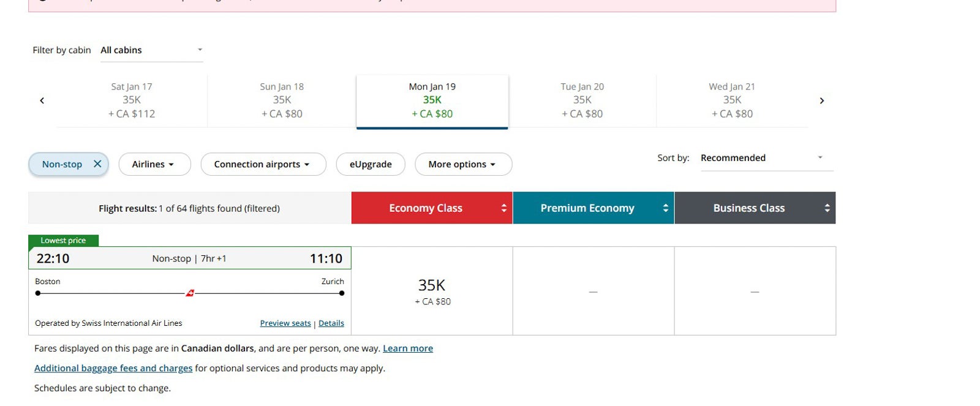View flight Details link
Screen dimensions: 980x406
[x=331, y=323]
